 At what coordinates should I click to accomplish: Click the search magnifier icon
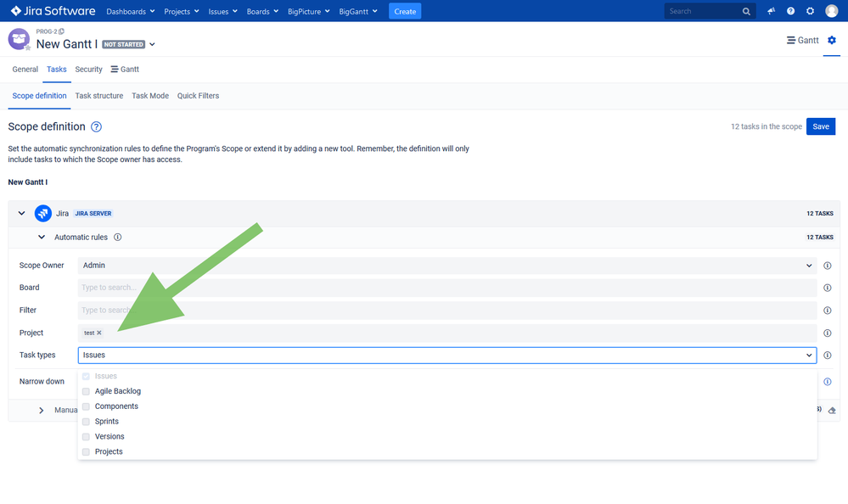[x=746, y=11]
